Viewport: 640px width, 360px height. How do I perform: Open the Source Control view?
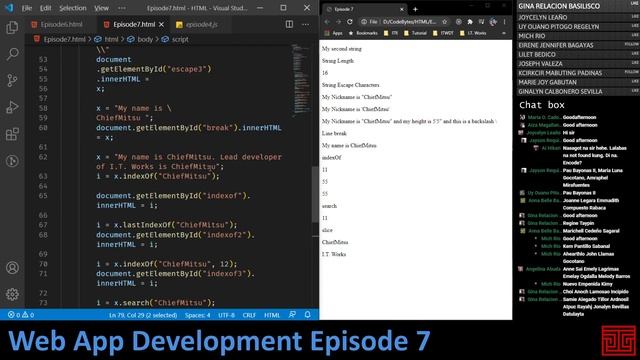pos(12,80)
